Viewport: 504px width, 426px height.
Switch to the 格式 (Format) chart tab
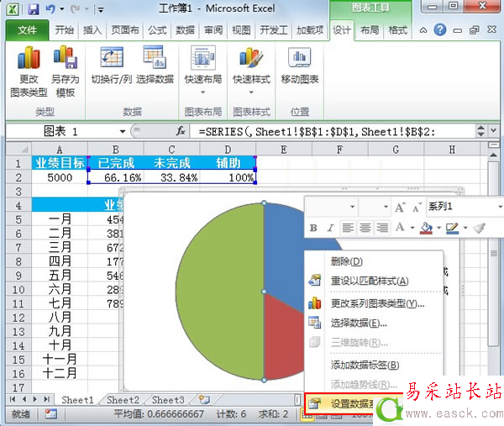click(x=397, y=30)
